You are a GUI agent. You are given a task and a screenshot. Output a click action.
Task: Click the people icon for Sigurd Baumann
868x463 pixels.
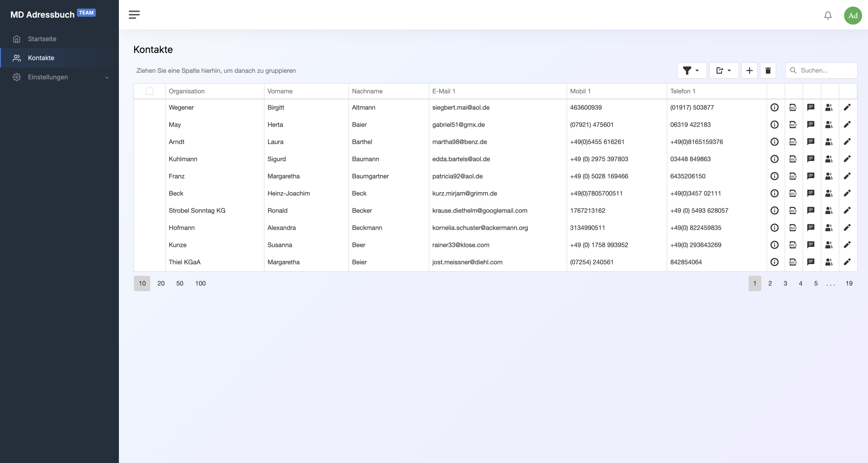(x=829, y=159)
